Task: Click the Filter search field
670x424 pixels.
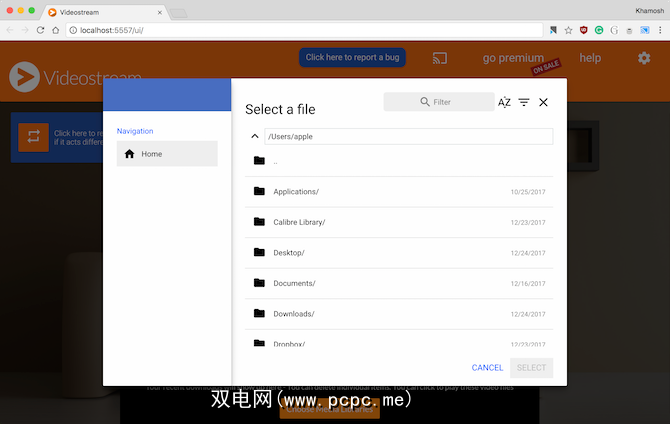Action: coord(439,102)
